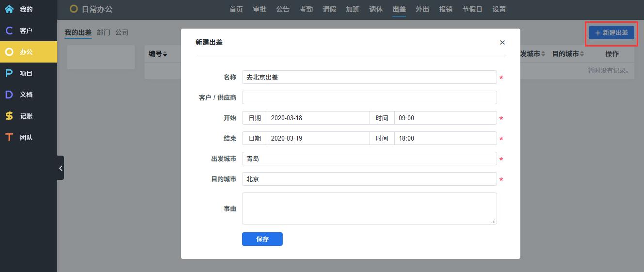Click the 新建出差 button
Screen dimensions: 644x272
click(x=611, y=32)
